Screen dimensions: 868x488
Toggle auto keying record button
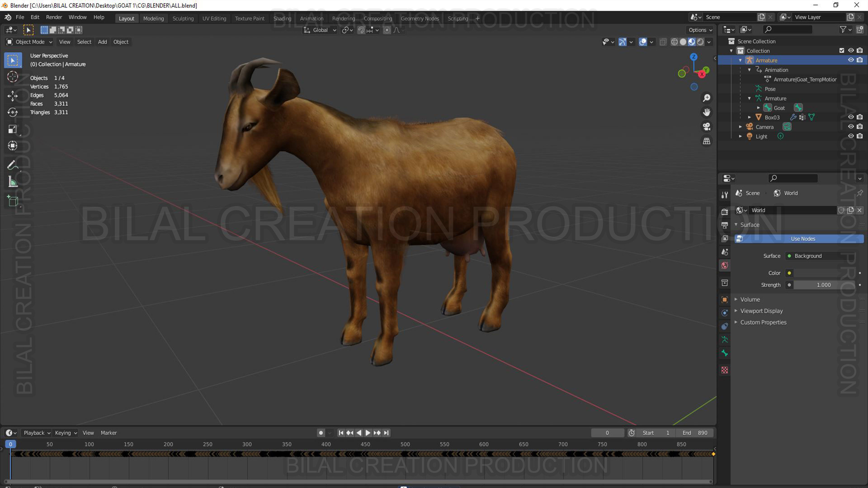pos(321,433)
